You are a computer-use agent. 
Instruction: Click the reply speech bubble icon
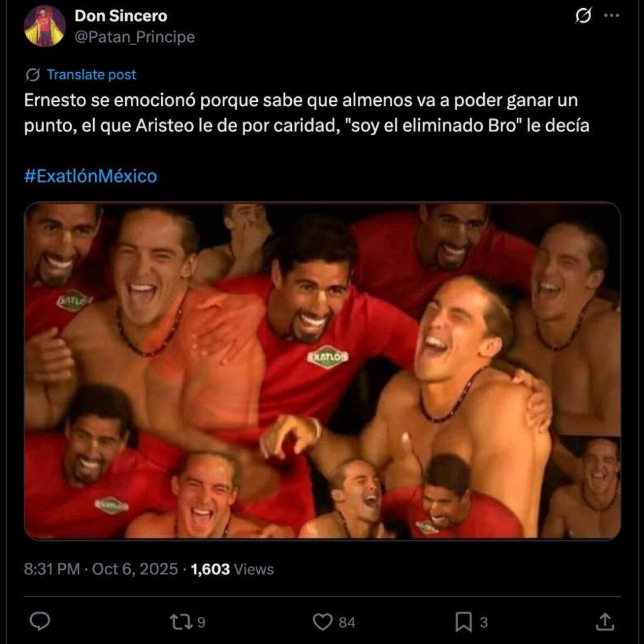(x=40, y=622)
